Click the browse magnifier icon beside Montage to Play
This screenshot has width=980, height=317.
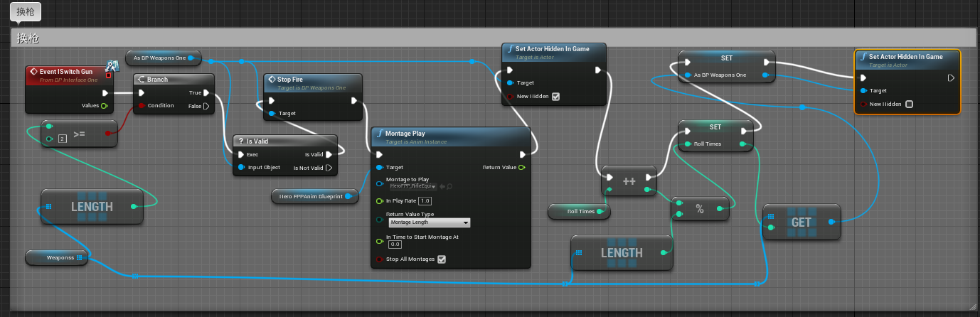click(450, 186)
